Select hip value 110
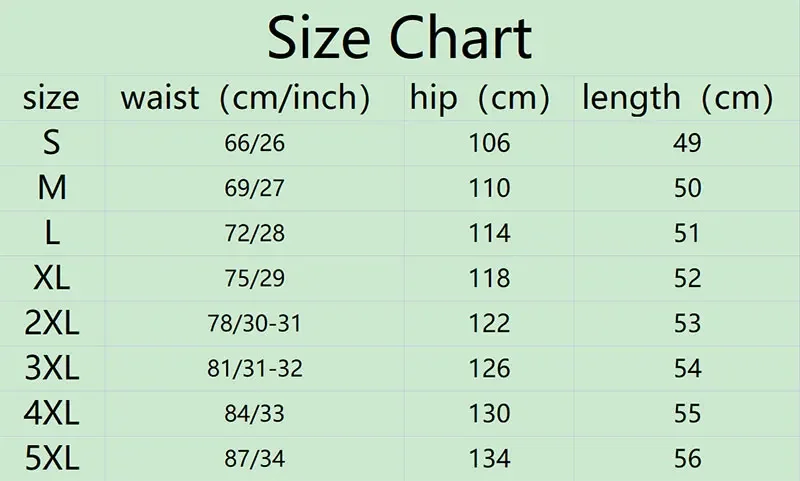 pos(489,188)
